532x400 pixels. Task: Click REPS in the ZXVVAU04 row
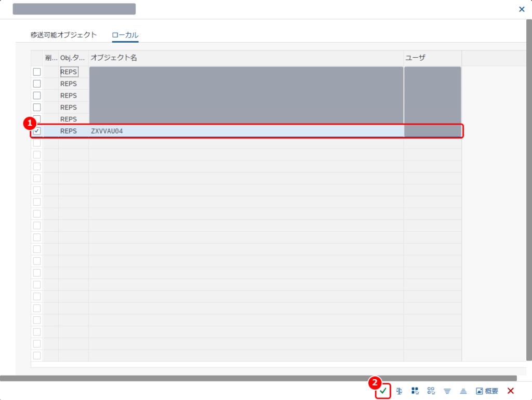pos(69,131)
